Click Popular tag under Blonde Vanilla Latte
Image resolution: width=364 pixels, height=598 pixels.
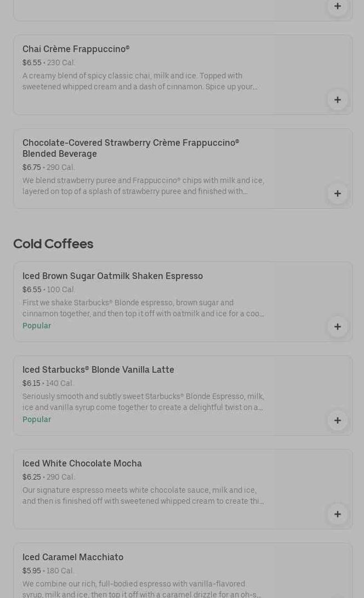[37, 420]
